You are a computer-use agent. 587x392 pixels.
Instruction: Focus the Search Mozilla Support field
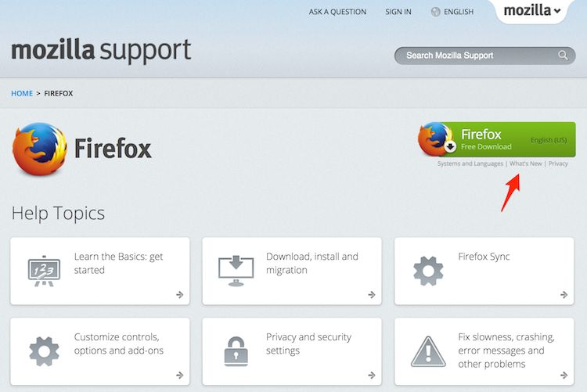pyautogui.click(x=477, y=56)
